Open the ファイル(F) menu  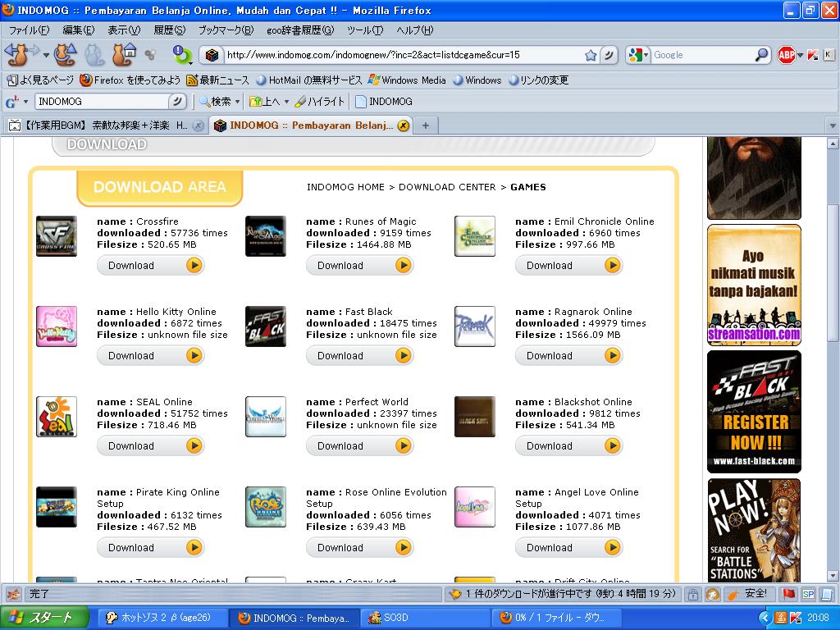click(x=29, y=30)
